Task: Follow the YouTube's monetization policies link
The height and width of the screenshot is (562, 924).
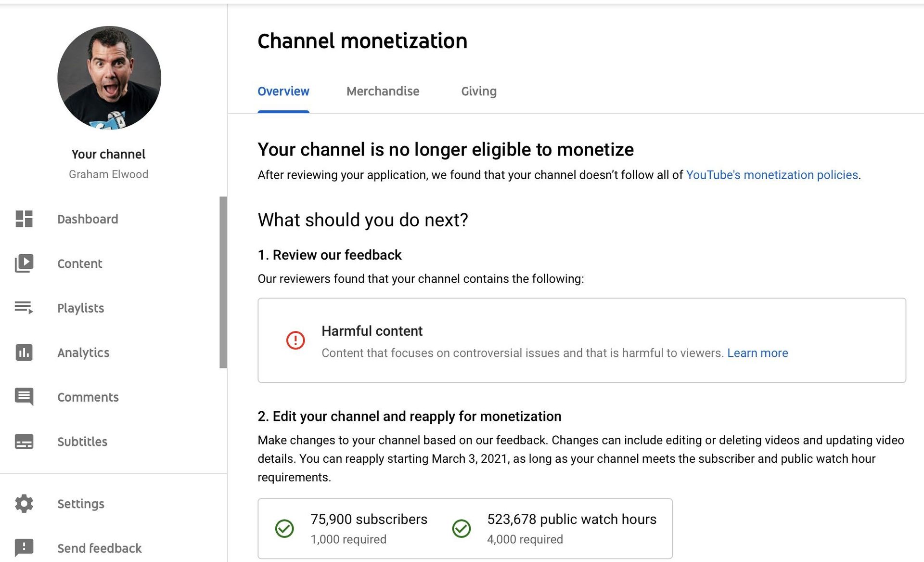Action: point(772,175)
